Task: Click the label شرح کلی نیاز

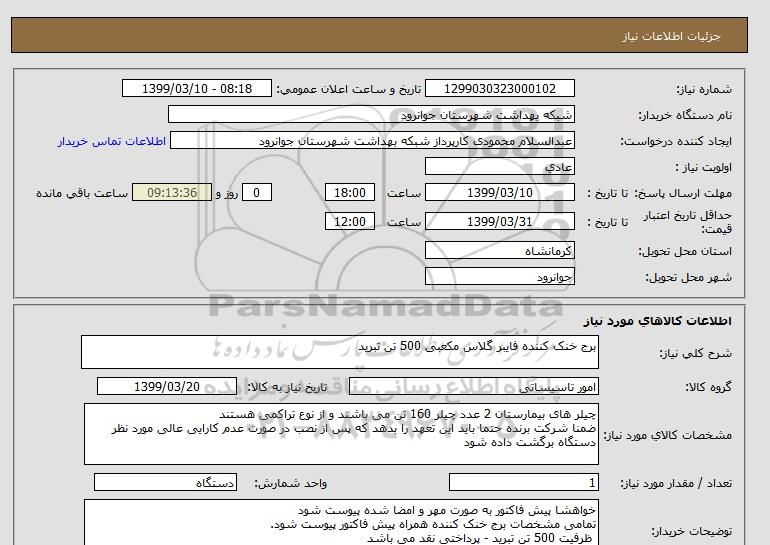Action: pos(695,353)
